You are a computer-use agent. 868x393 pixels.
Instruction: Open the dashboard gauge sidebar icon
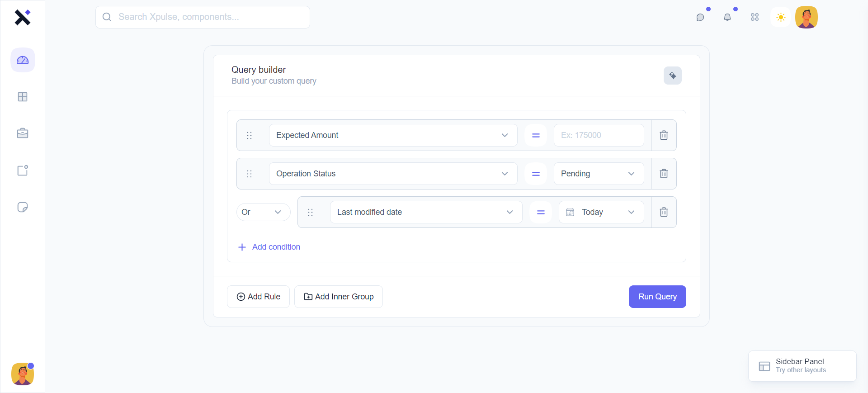click(23, 60)
